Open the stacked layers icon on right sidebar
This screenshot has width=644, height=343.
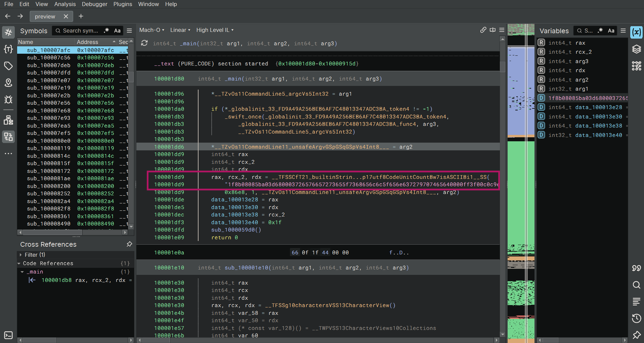636,49
